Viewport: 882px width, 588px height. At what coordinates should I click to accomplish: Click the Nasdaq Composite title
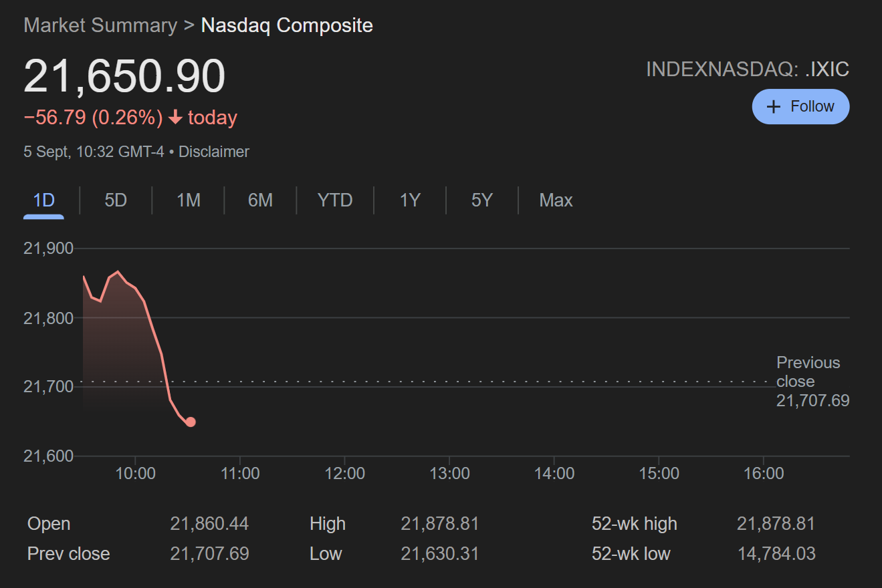[287, 25]
